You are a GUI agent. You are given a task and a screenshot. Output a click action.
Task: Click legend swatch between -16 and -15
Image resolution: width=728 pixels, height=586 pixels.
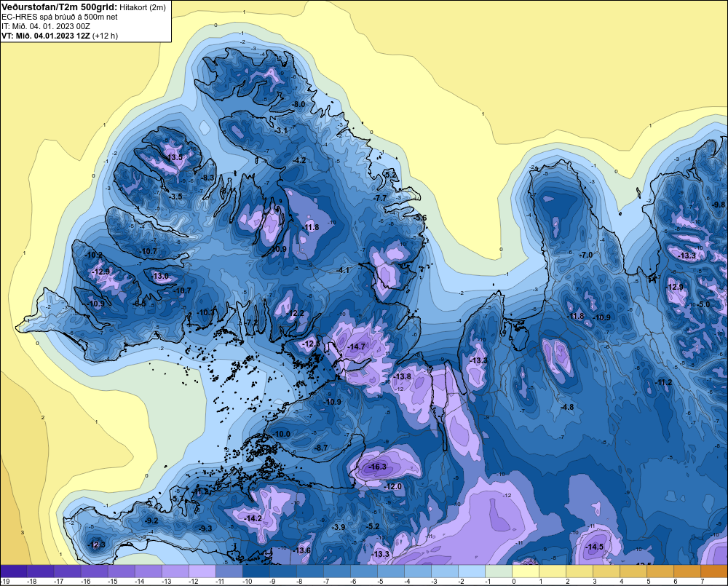tap(95, 571)
